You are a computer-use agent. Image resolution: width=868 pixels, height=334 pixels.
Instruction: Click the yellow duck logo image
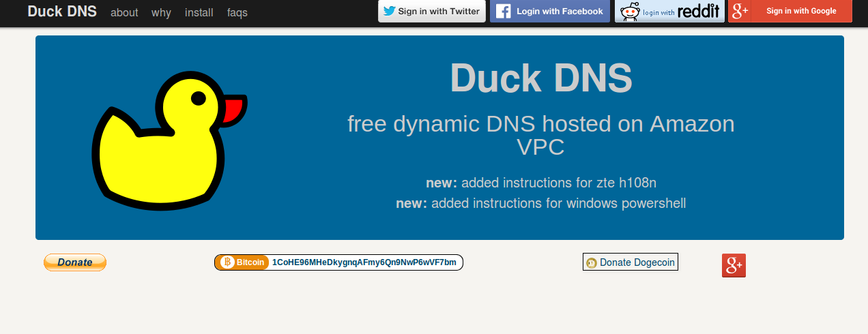click(x=169, y=140)
